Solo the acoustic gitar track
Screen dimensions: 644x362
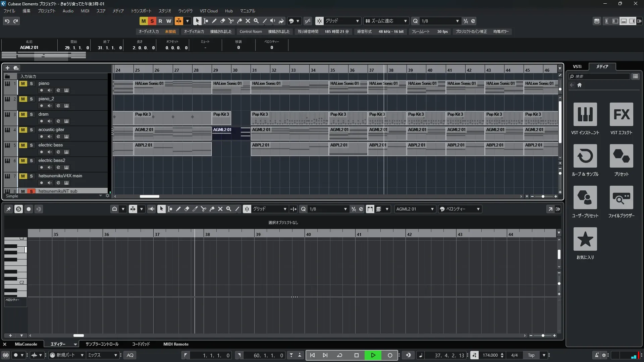point(32,130)
